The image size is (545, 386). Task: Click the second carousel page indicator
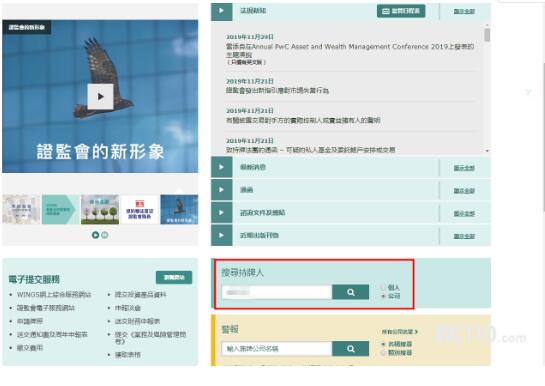point(105,235)
